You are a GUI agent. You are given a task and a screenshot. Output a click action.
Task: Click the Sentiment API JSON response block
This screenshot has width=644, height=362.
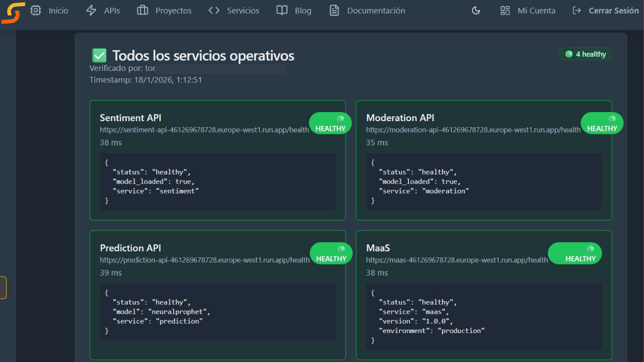point(218,182)
